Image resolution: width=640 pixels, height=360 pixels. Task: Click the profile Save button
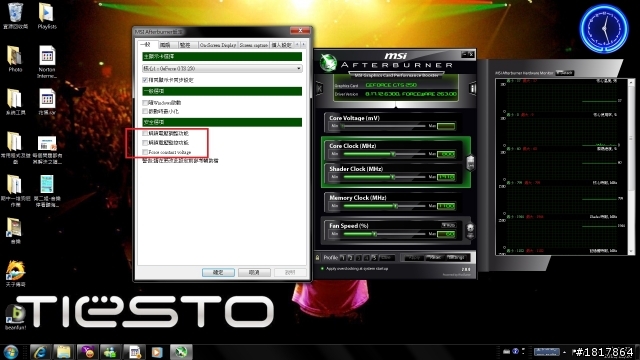[x=387, y=258]
